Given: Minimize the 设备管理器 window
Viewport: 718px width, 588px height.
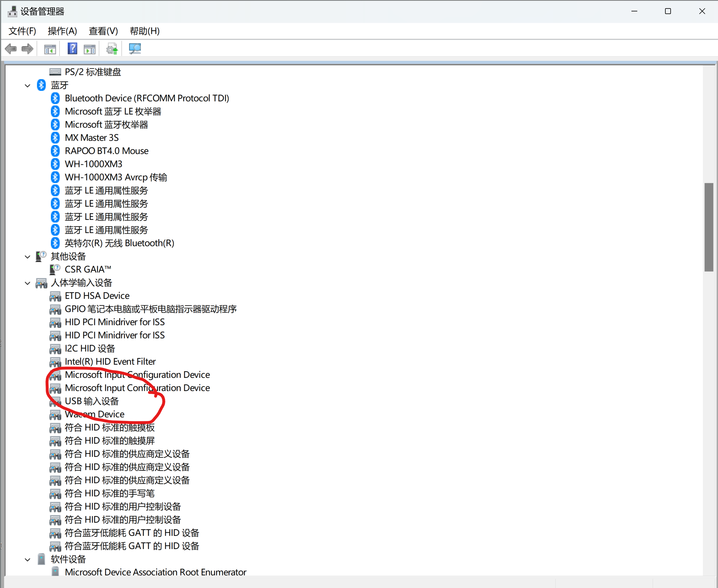Looking at the screenshot, I should click(x=634, y=11).
